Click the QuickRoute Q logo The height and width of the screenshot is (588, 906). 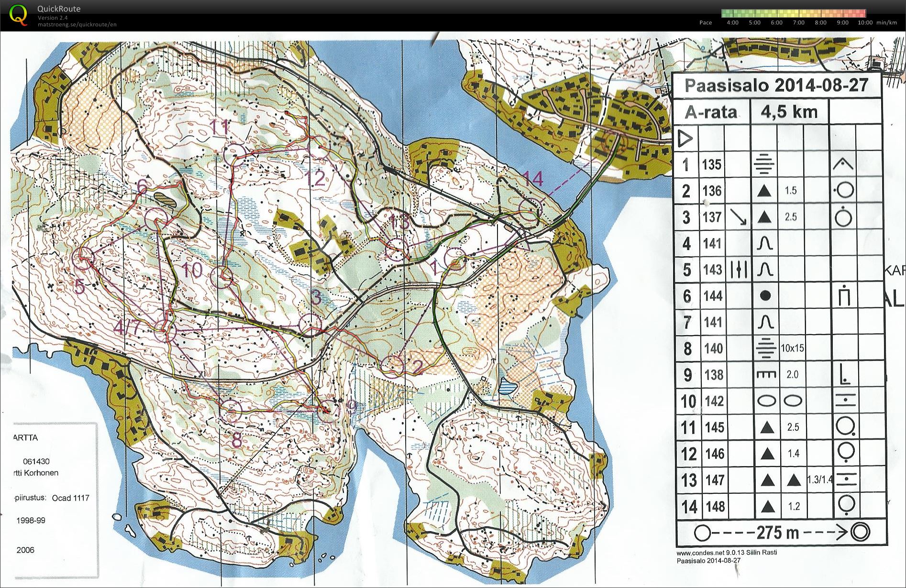click(18, 14)
